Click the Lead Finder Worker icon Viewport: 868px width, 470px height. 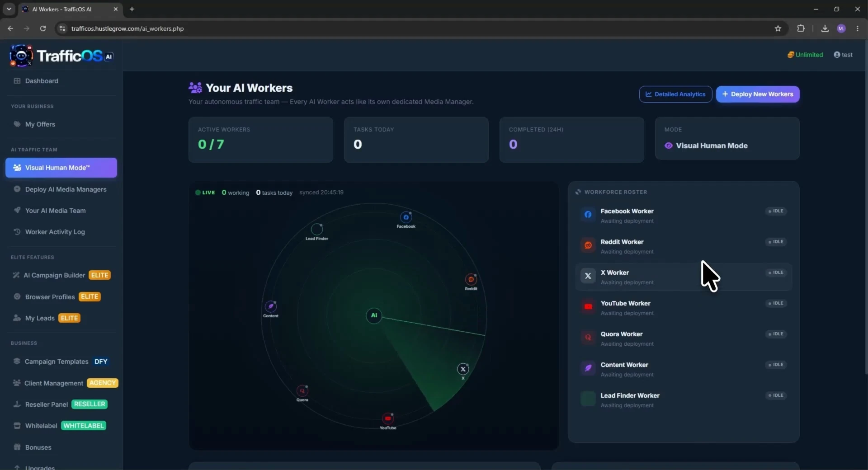point(588,399)
